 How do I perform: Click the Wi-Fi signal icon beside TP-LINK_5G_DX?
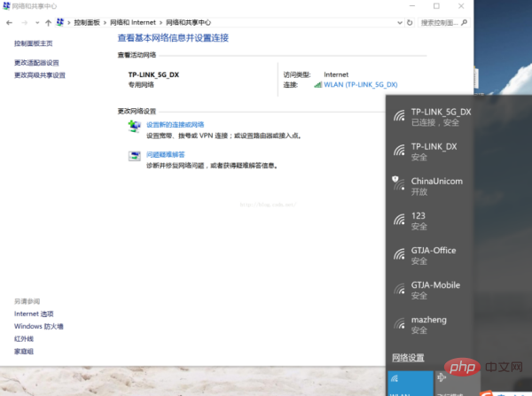(399, 116)
